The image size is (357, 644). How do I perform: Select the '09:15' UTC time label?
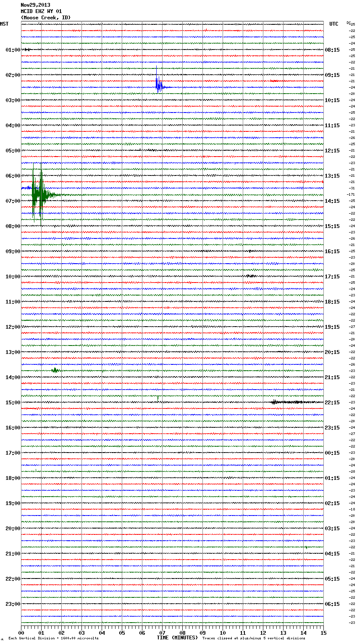pos(332,75)
